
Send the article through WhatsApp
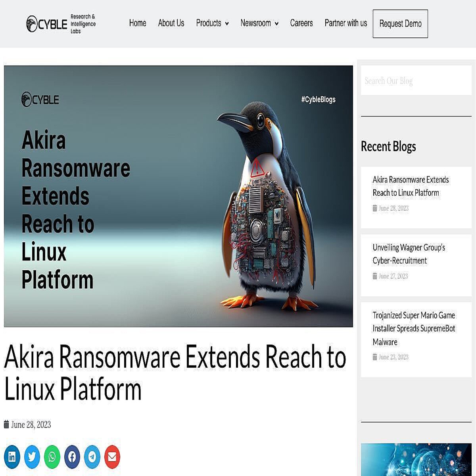click(52, 457)
